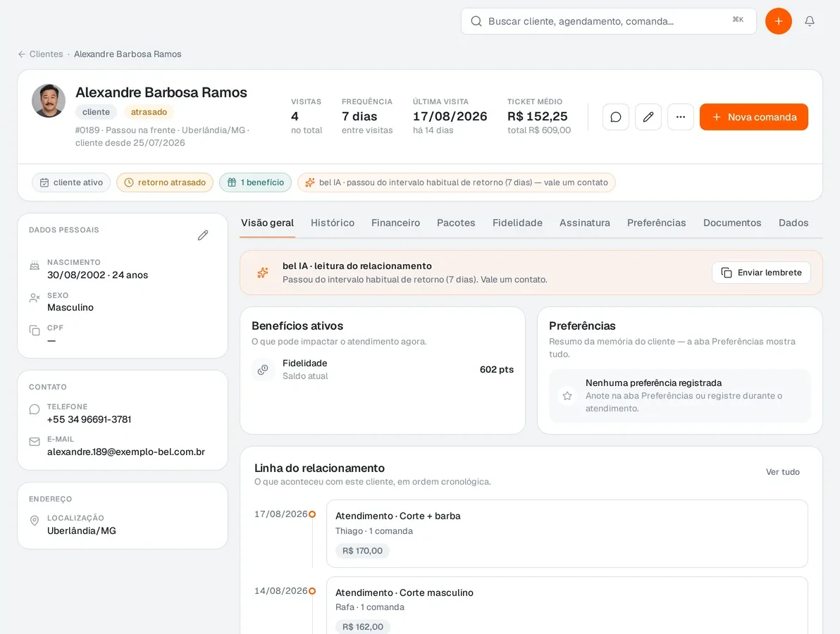This screenshot has width=840, height=634.
Task: Open the more options ellipsis button
Action: 680,117
